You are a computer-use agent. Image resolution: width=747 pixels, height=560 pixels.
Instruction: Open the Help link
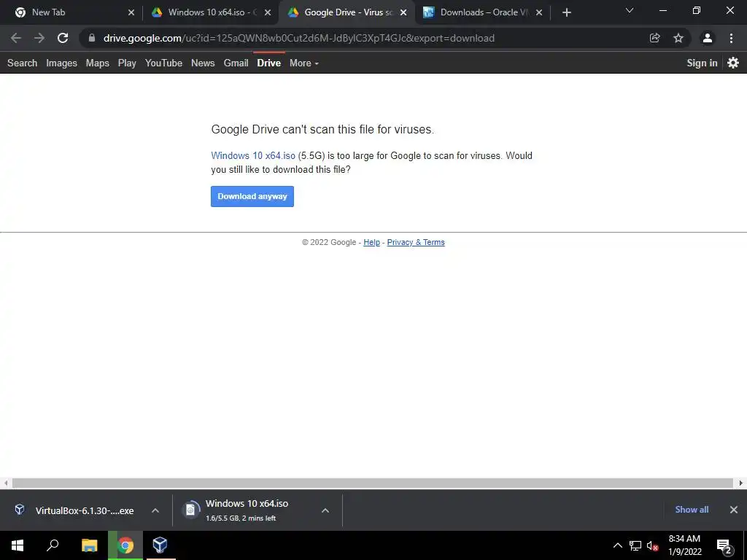point(371,242)
